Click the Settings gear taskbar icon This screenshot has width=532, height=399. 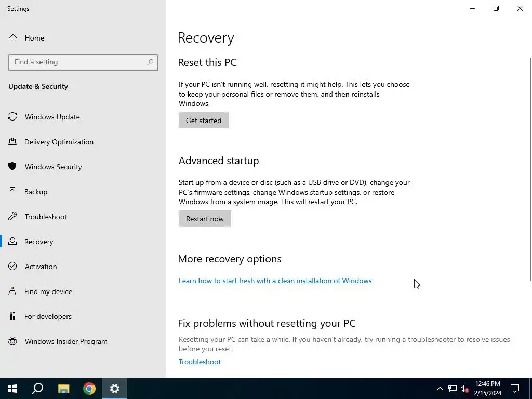115,389
